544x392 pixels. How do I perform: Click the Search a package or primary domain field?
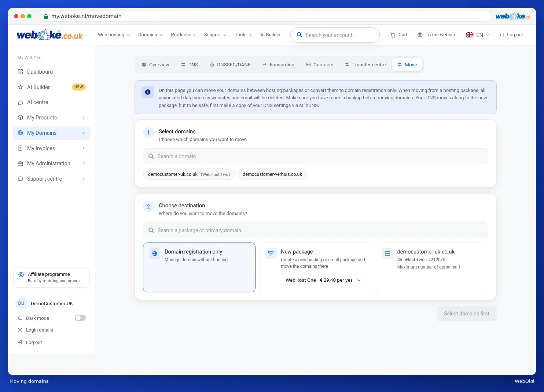point(316,230)
